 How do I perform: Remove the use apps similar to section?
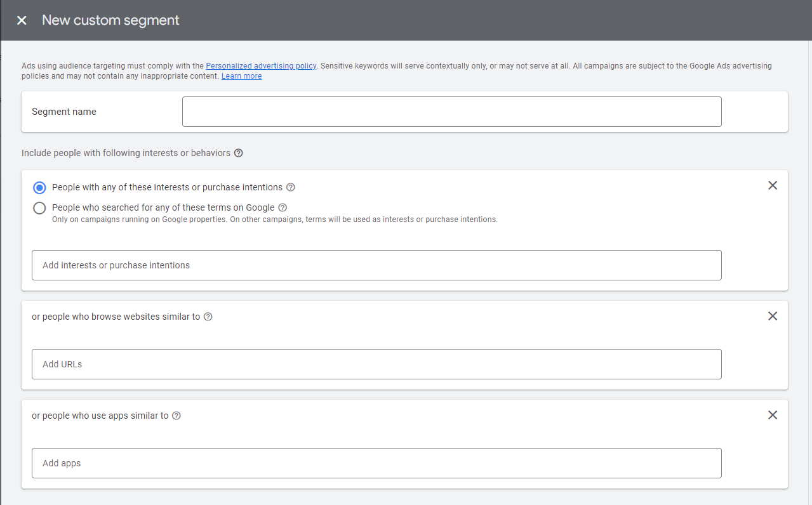[x=773, y=415]
